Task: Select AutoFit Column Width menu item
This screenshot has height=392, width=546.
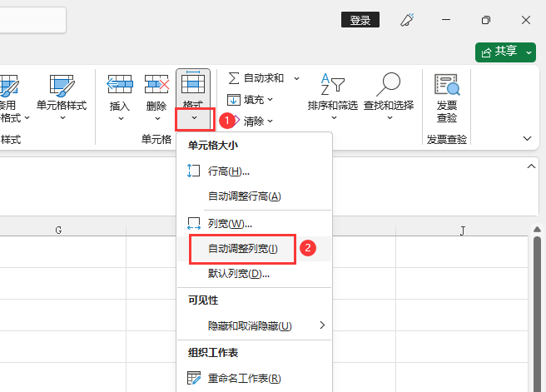Action: (242, 248)
